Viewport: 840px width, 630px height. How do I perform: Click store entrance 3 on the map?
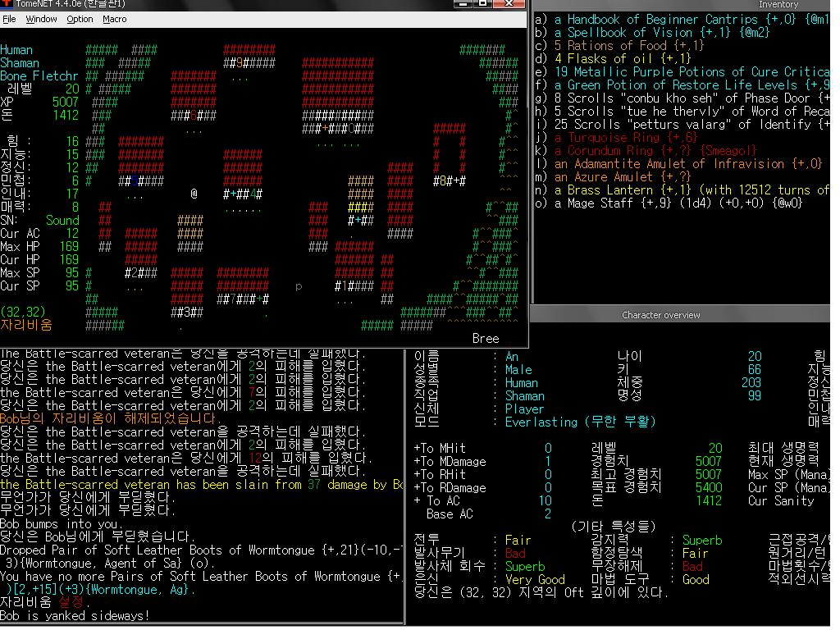pyautogui.click(x=188, y=313)
